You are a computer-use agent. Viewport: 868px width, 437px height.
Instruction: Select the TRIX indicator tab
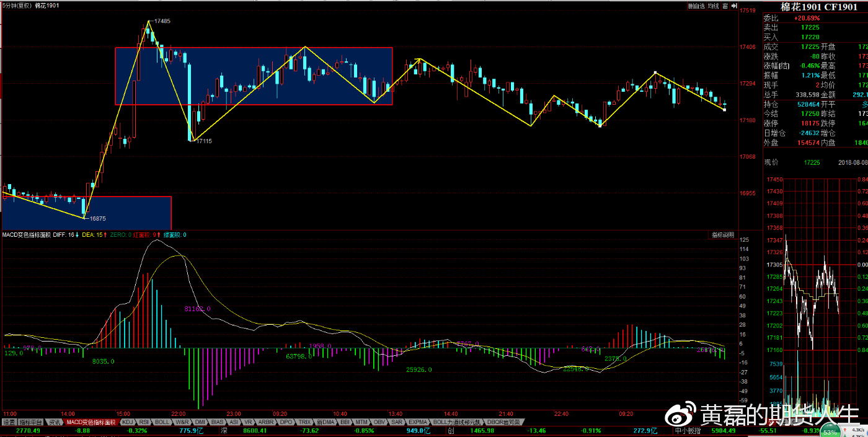point(304,422)
